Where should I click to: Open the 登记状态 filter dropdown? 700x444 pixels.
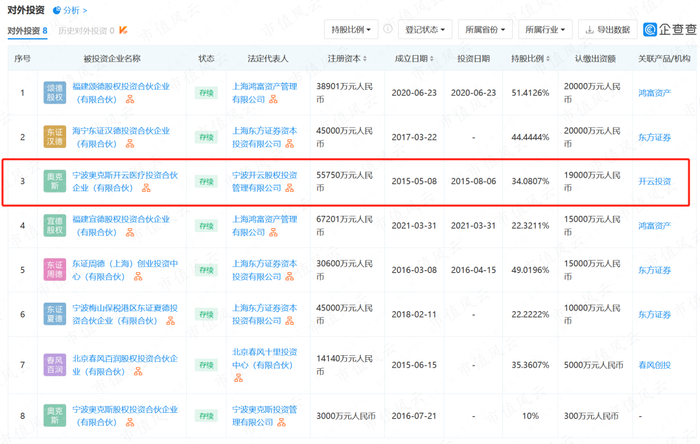tap(425, 29)
